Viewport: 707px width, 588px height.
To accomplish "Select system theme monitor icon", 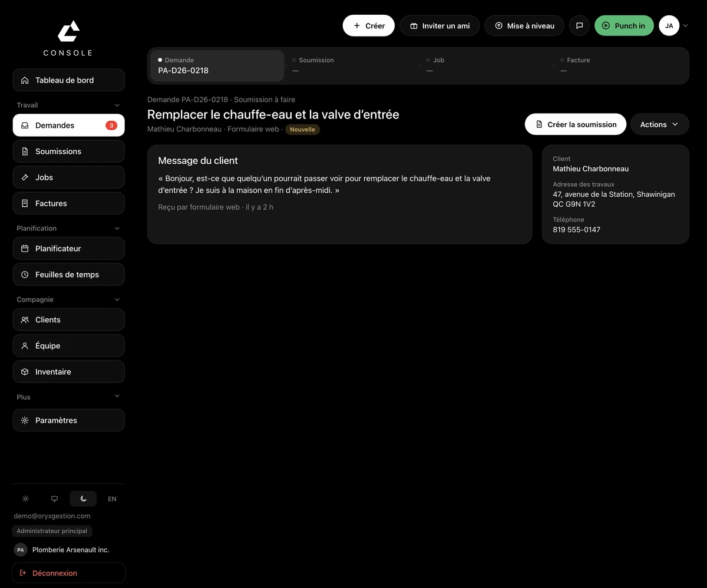I will click(x=54, y=499).
